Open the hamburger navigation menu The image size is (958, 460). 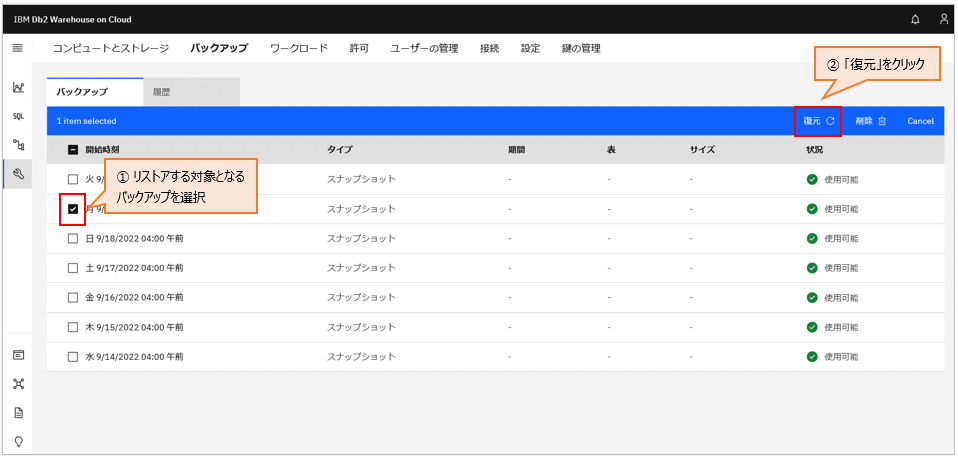[x=18, y=48]
